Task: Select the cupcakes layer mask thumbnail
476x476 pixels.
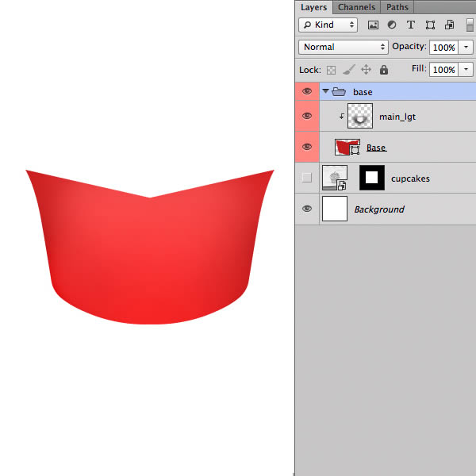Action: click(372, 178)
